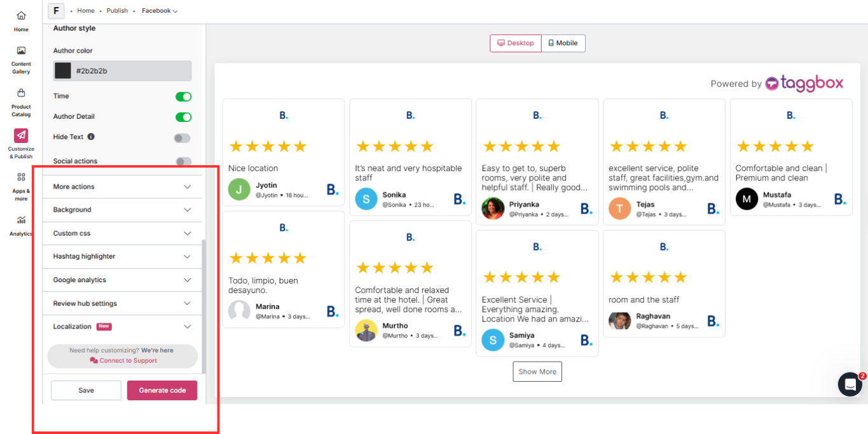Expand Review hub settings section
This screenshot has width=868, height=434.
tap(122, 304)
